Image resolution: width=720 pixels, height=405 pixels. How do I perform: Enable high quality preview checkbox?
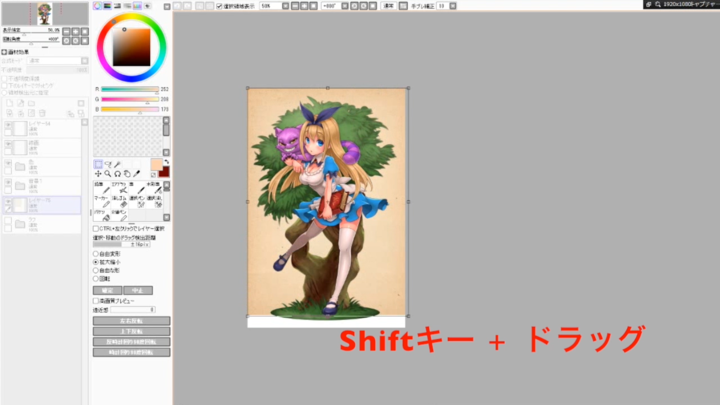pos(96,301)
